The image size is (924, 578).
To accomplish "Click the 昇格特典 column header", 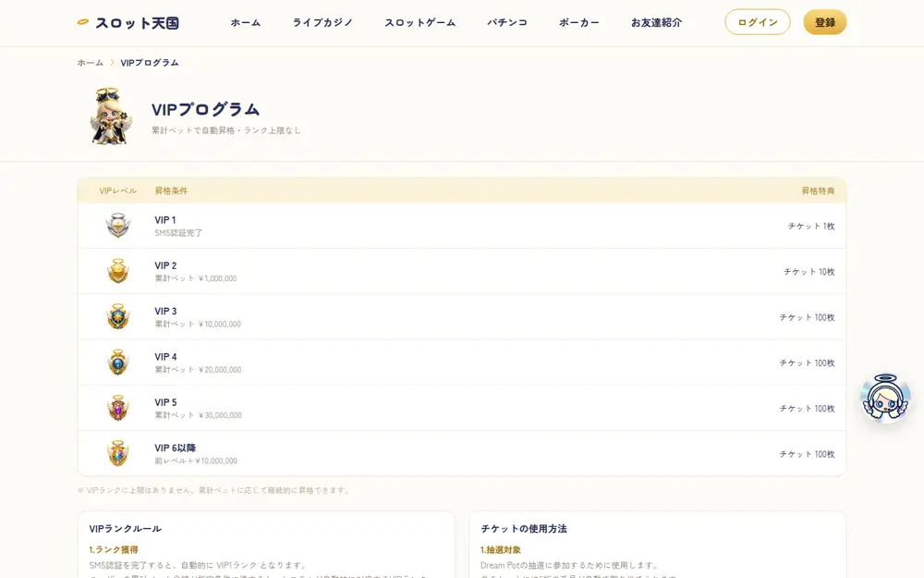I will pyautogui.click(x=818, y=191).
